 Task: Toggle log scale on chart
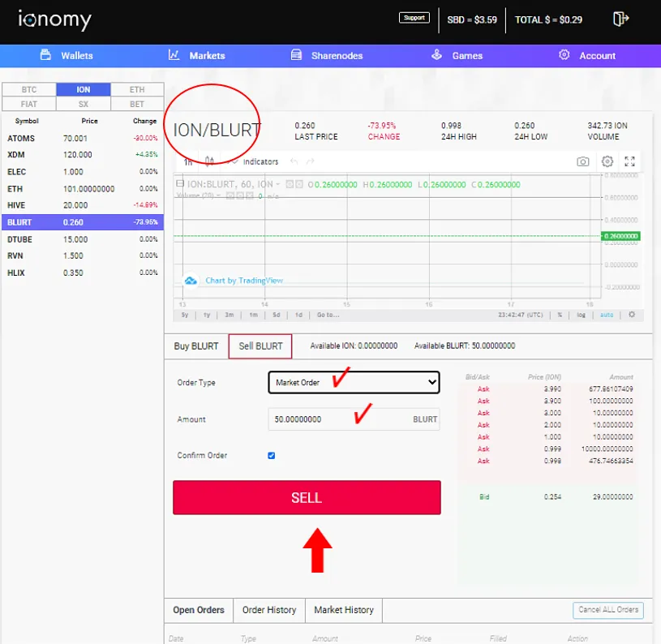click(x=581, y=315)
